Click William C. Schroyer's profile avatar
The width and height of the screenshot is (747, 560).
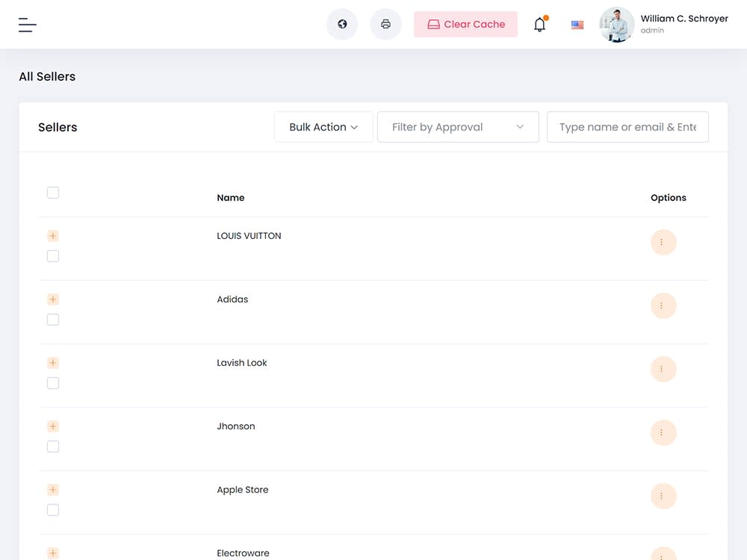point(616,25)
